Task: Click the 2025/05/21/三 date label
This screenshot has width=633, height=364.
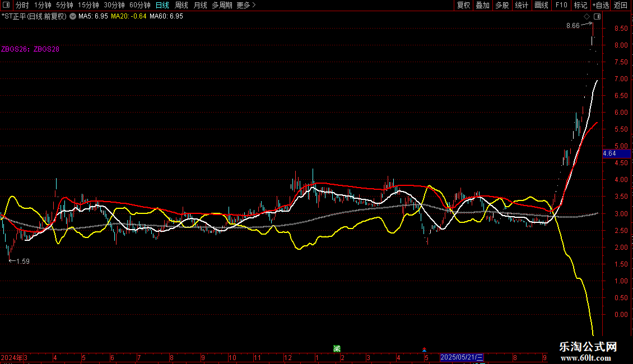Action: [x=462, y=357]
